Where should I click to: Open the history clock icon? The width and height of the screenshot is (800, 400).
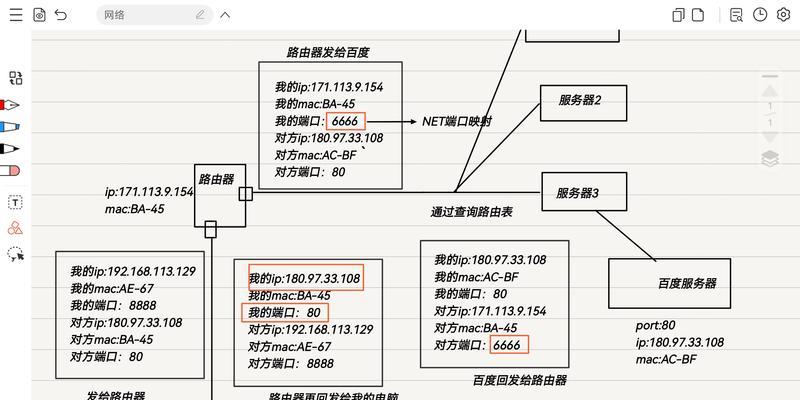pyautogui.click(x=760, y=15)
